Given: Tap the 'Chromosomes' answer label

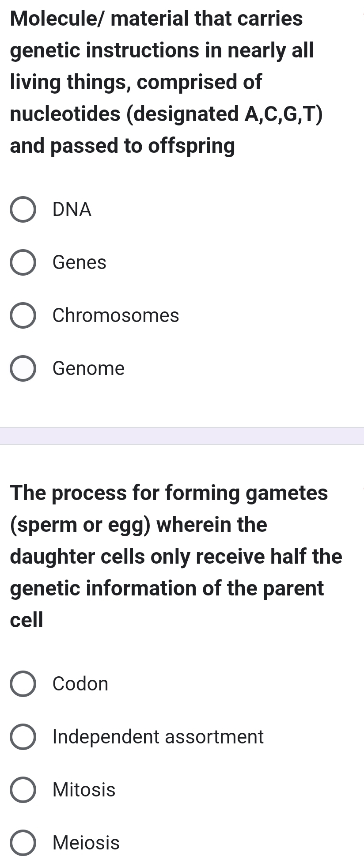Looking at the screenshot, I should click(116, 315).
